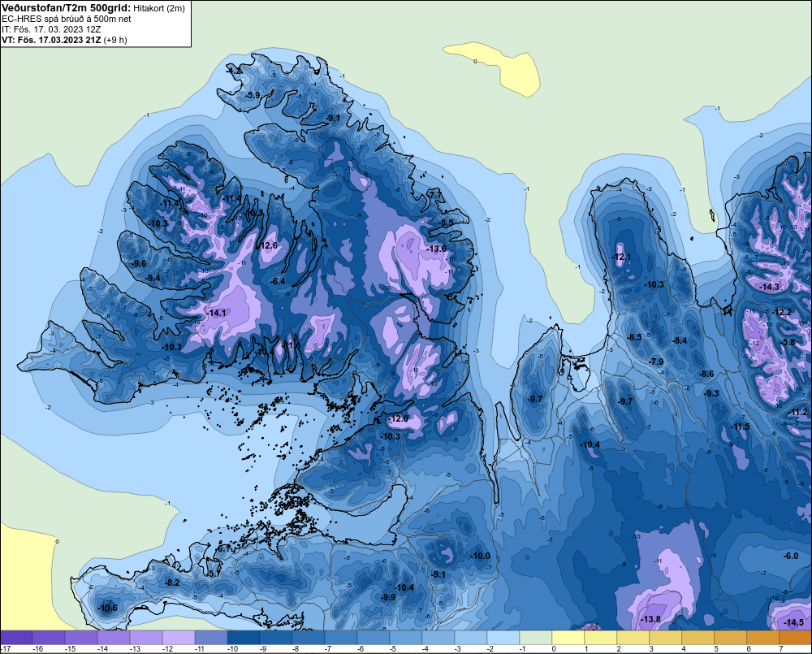
Task: Click the -11.2 temperature value on map
Action: pyautogui.click(x=798, y=413)
